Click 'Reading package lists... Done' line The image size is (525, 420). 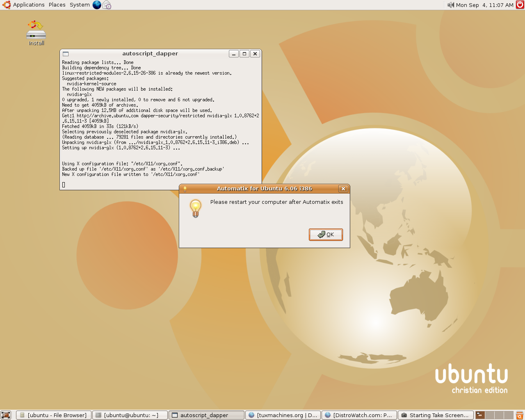coord(98,62)
